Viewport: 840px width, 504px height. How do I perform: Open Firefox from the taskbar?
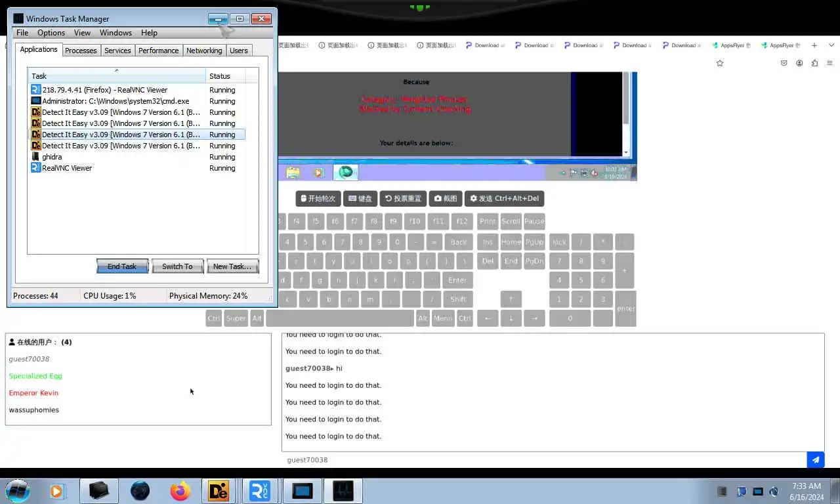[x=179, y=491]
